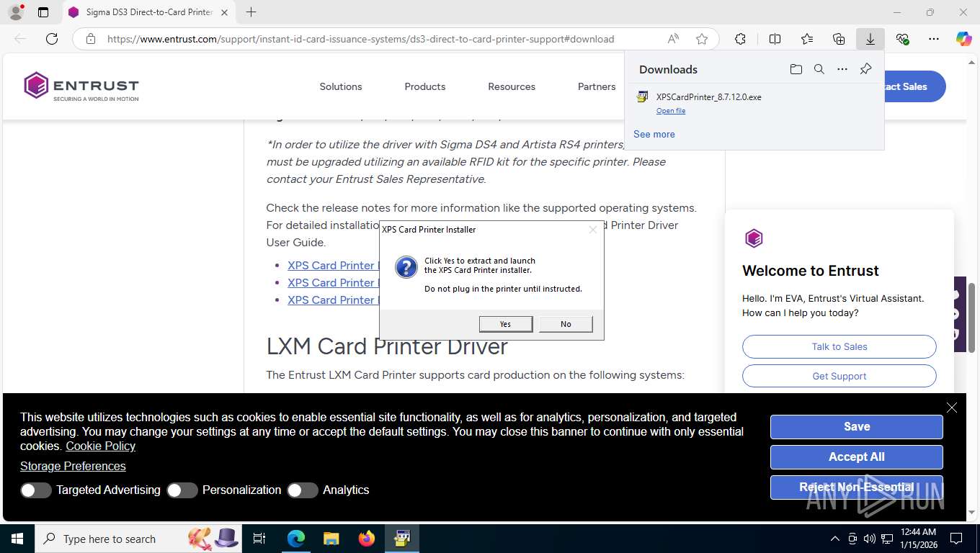
Task: Click Reject Non-Essential button
Action: (x=857, y=487)
